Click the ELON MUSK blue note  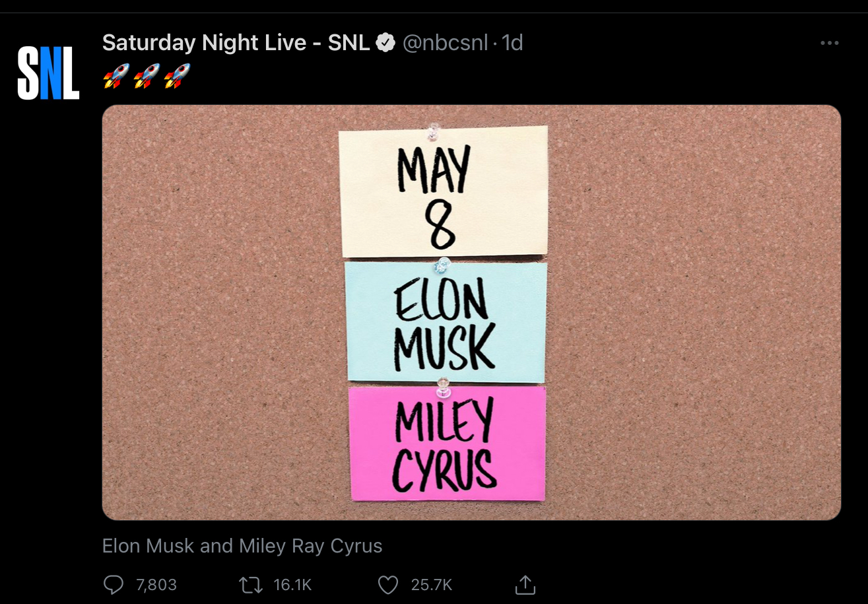click(446, 322)
